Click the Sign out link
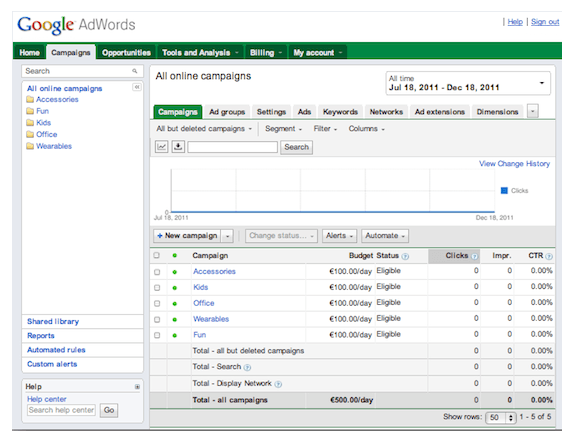 point(545,22)
